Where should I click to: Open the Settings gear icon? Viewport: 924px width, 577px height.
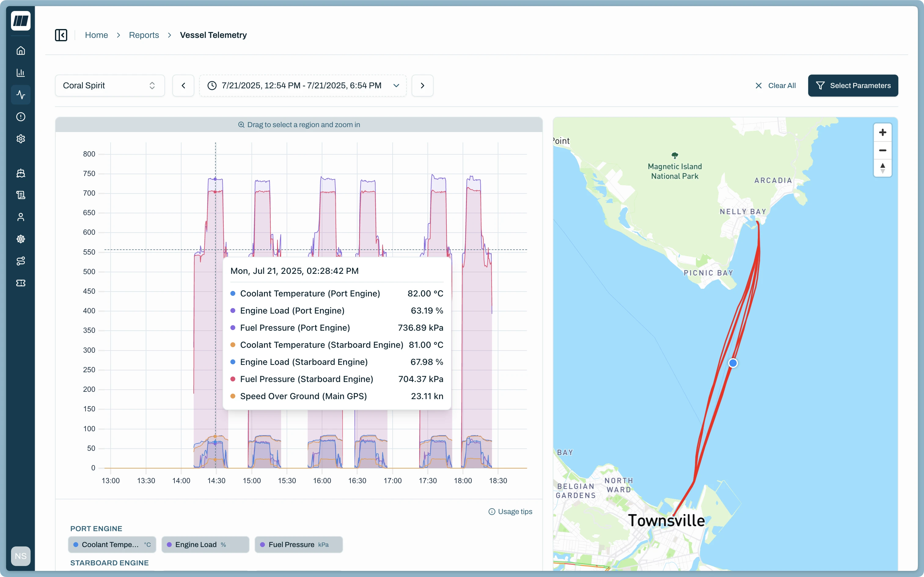coord(20,138)
